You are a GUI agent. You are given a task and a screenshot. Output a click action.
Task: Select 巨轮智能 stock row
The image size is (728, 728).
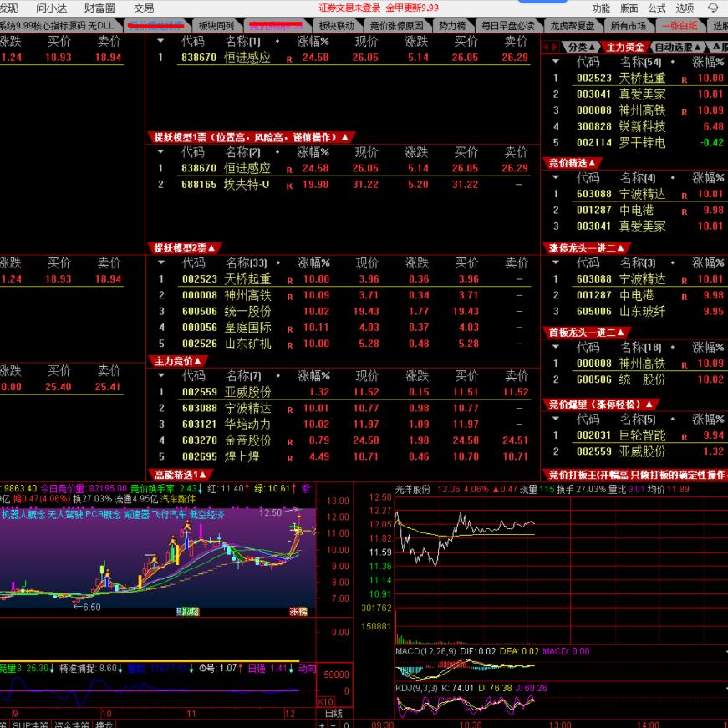635,435
